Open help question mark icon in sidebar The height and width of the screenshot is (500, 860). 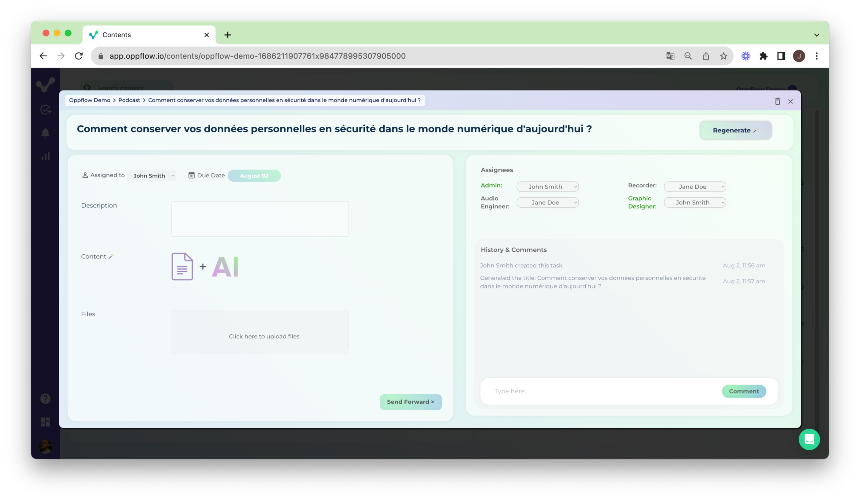point(46,399)
